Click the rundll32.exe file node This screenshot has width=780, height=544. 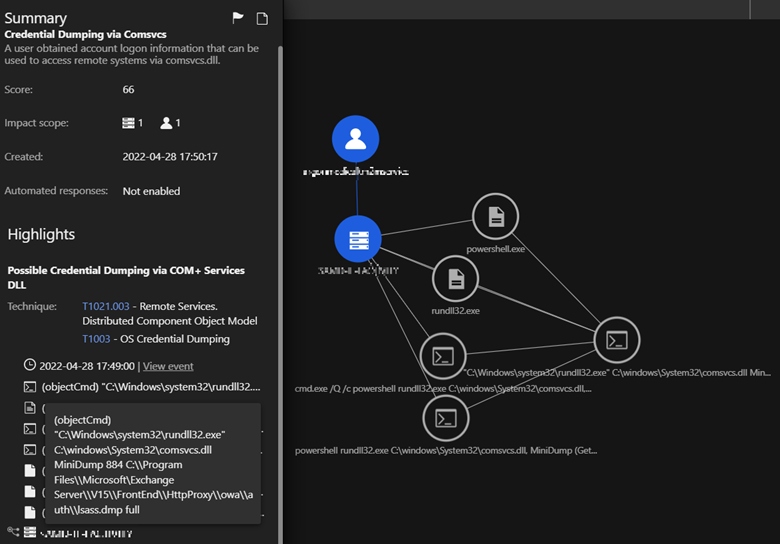[456, 278]
